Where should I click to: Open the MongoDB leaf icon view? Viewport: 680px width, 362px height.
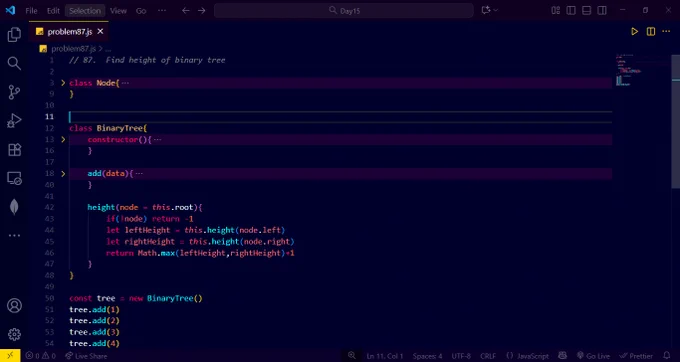tap(14, 207)
